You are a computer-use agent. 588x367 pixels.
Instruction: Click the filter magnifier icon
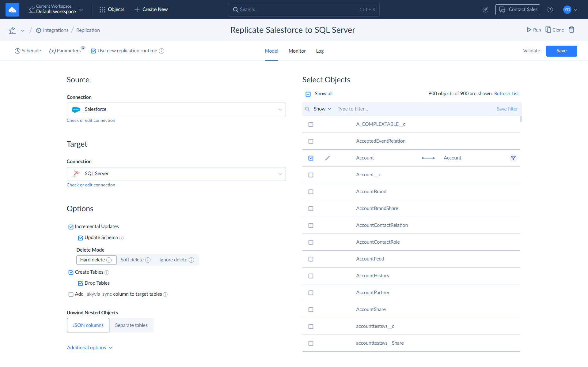[307, 109]
